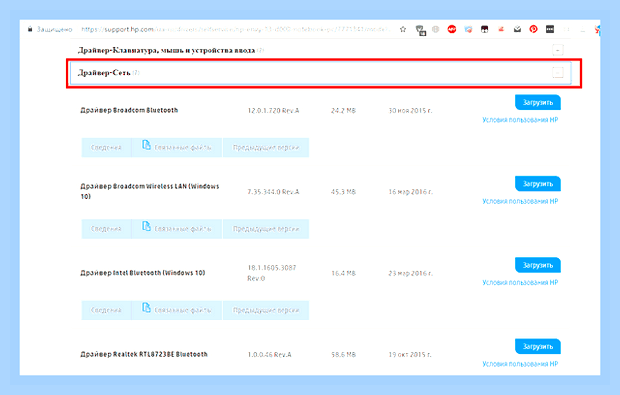620x395 pixels.
Task: Click the dark square icon left of Pinterest-adjacent dots icon
Action: pyautogui.click(x=484, y=29)
